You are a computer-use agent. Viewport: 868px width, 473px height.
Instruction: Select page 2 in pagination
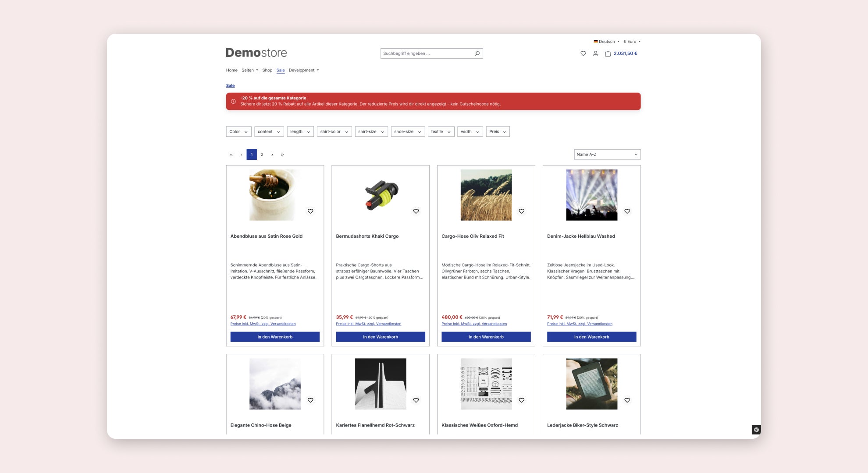click(262, 155)
